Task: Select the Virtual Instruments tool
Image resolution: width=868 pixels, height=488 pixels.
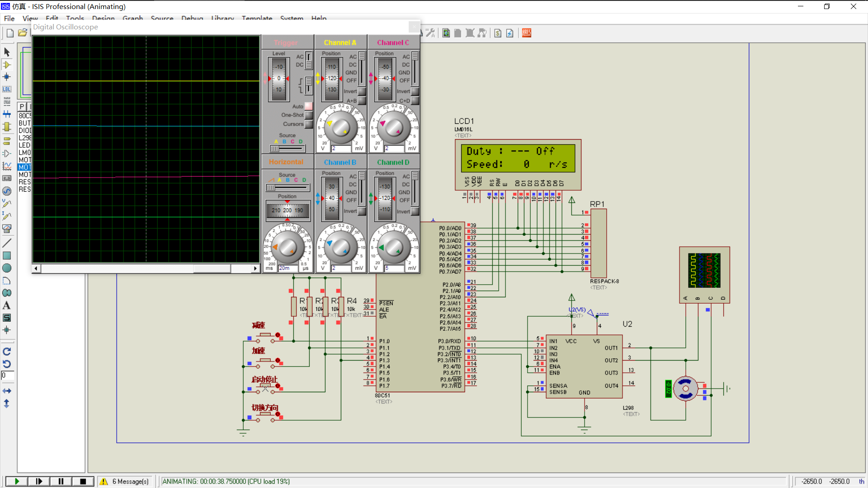Action: click(7, 229)
